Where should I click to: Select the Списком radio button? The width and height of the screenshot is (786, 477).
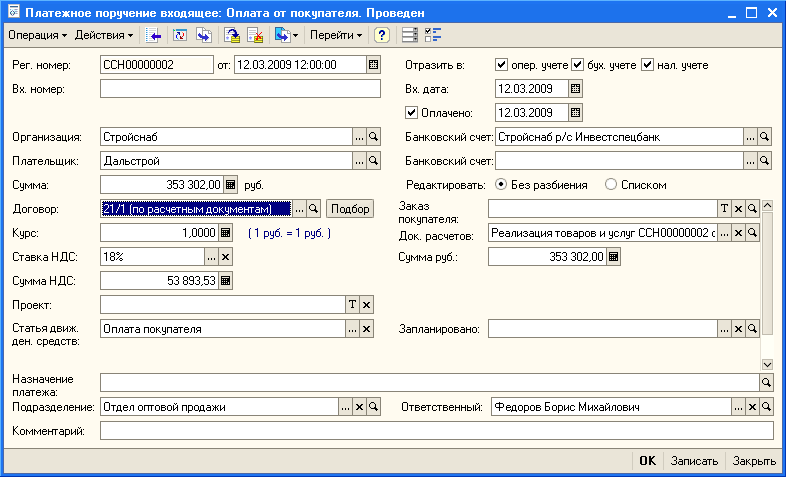point(611,184)
